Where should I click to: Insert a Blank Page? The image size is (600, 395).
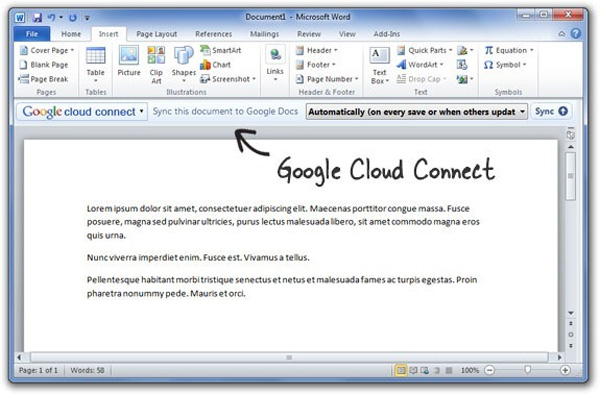pos(44,65)
